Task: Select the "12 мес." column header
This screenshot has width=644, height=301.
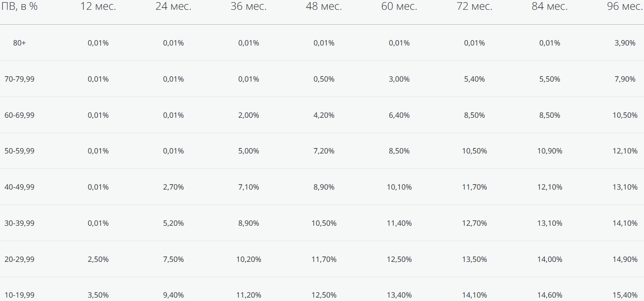Action: click(98, 6)
